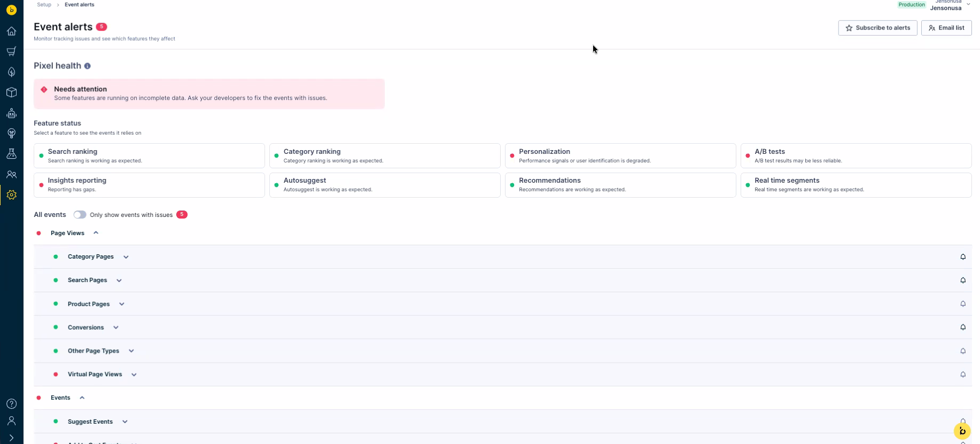Image resolution: width=980 pixels, height=444 pixels.
Task: Expand the Suggest Events row
Action: coord(125,422)
